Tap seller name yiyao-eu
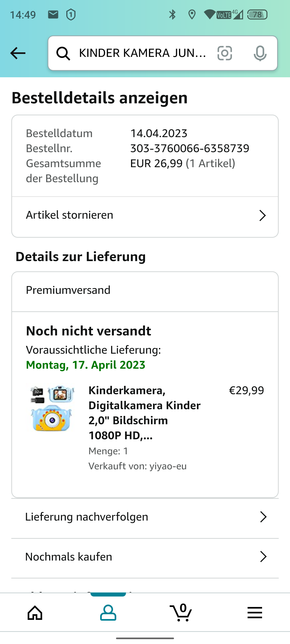Viewport: 290px width, 644px height. 168,466
